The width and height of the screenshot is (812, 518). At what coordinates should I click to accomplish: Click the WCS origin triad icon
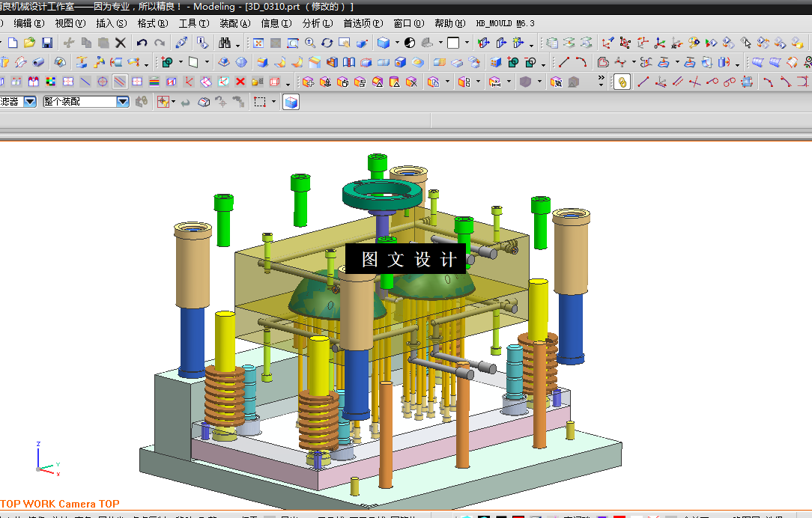(x=660, y=43)
